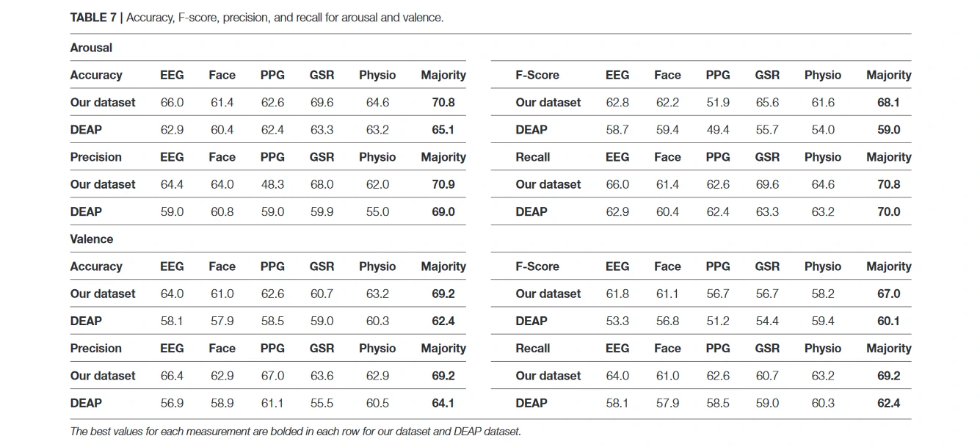Click Valence accuracy EEG value 64.0
The image size is (980, 447).
tap(172, 294)
